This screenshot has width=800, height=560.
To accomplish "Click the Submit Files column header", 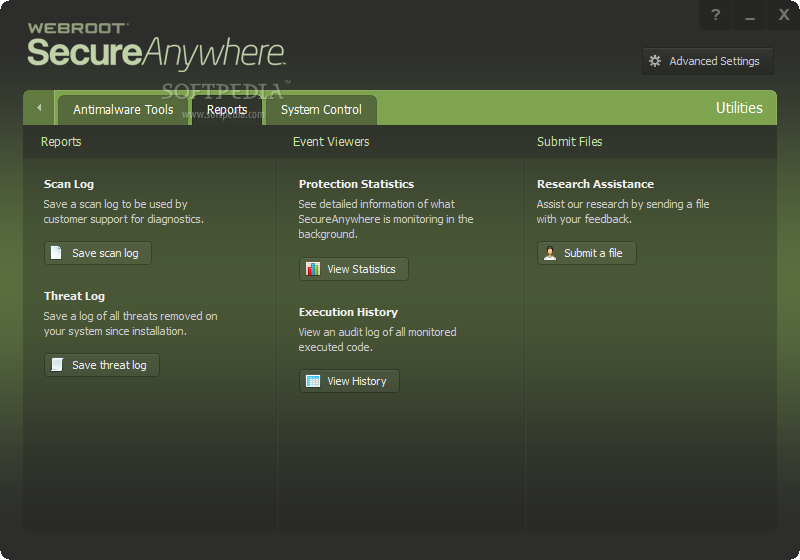I will tap(569, 142).
